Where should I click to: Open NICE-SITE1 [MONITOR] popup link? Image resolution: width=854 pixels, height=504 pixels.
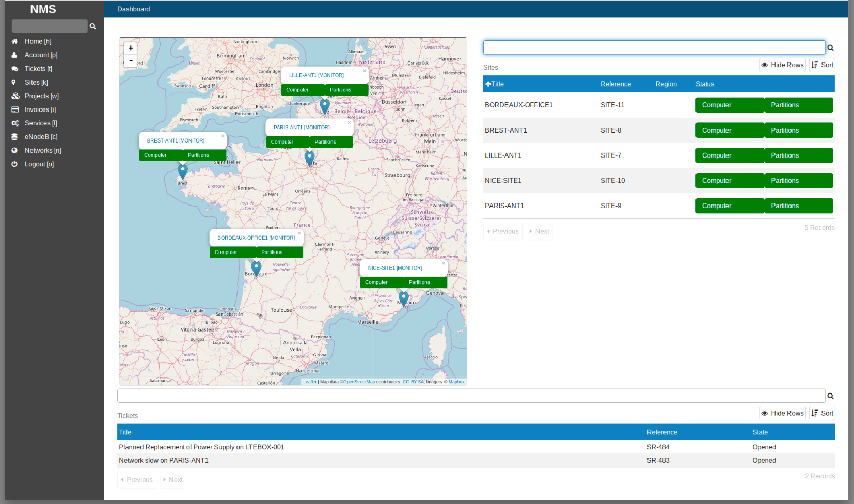pos(395,268)
